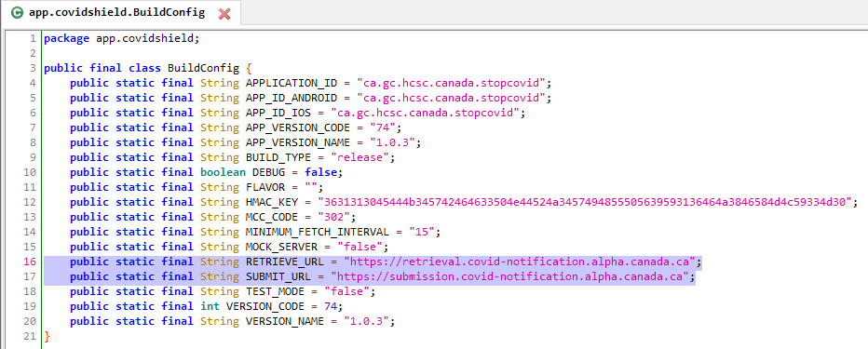Close the app.covidshield.BuildConfig tab

pos(224,13)
